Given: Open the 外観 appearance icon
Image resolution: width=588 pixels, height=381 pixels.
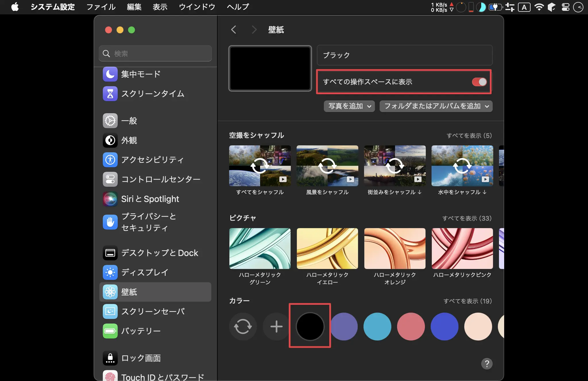Looking at the screenshot, I should 110,140.
